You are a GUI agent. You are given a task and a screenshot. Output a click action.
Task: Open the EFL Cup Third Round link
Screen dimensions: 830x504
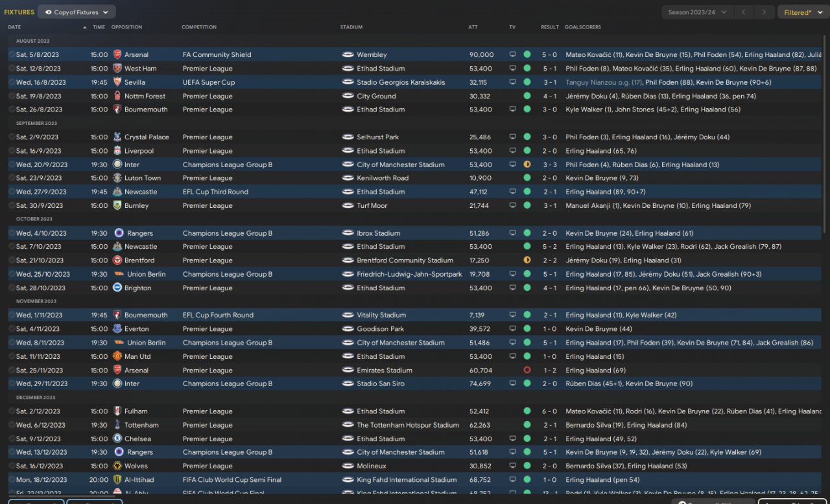click(x=215, y=192)
